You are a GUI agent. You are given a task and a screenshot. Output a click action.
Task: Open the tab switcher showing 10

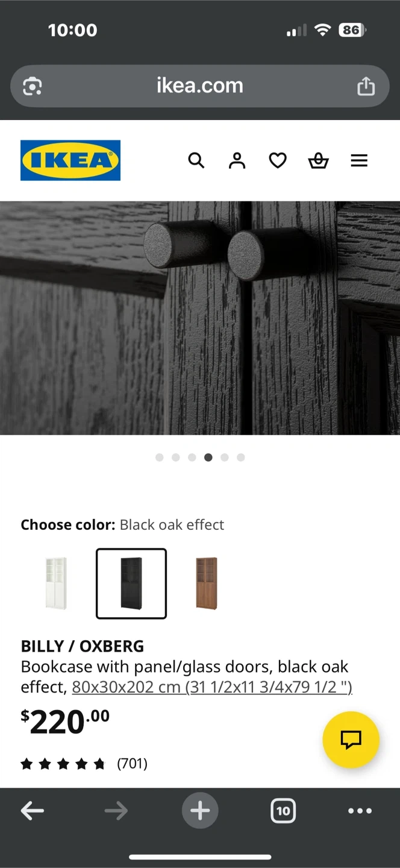[283, 811]
